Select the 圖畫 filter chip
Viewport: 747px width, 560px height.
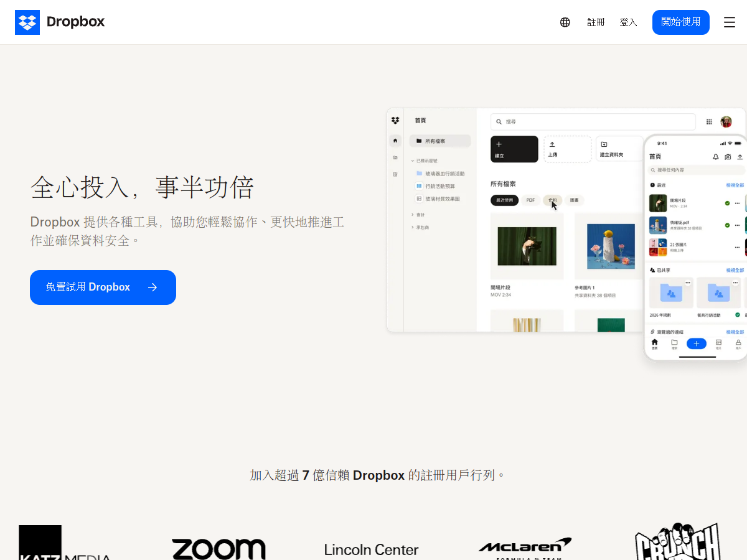tap(575, 200)
